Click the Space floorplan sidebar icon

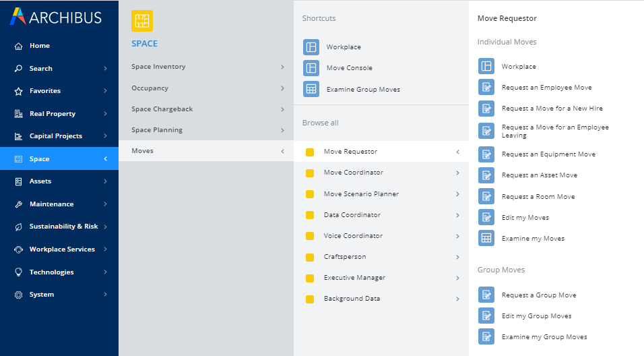point(18,158)
